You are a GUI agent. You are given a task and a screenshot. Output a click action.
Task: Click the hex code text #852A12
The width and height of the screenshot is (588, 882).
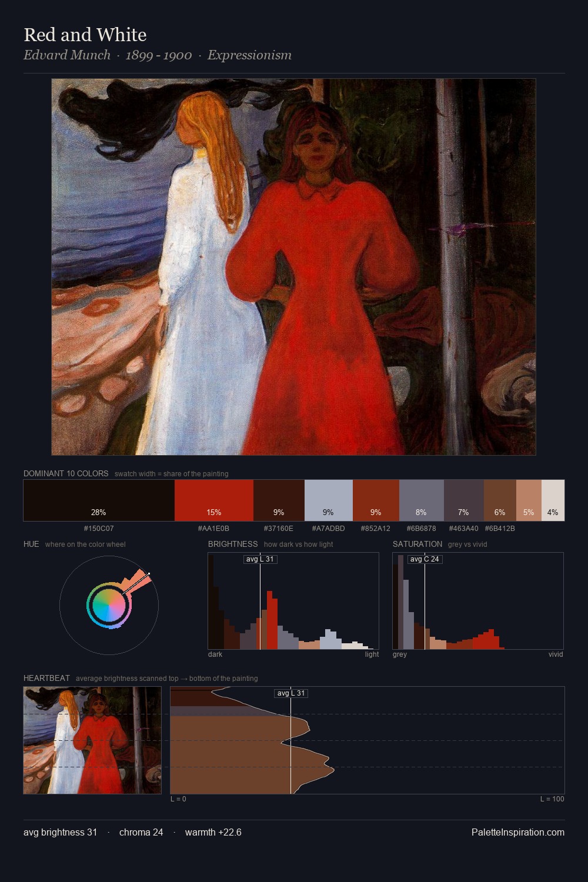point(376,529)
